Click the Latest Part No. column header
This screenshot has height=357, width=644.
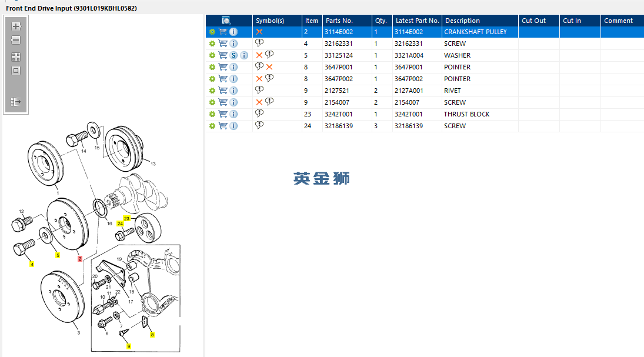[x=417, y=21]
